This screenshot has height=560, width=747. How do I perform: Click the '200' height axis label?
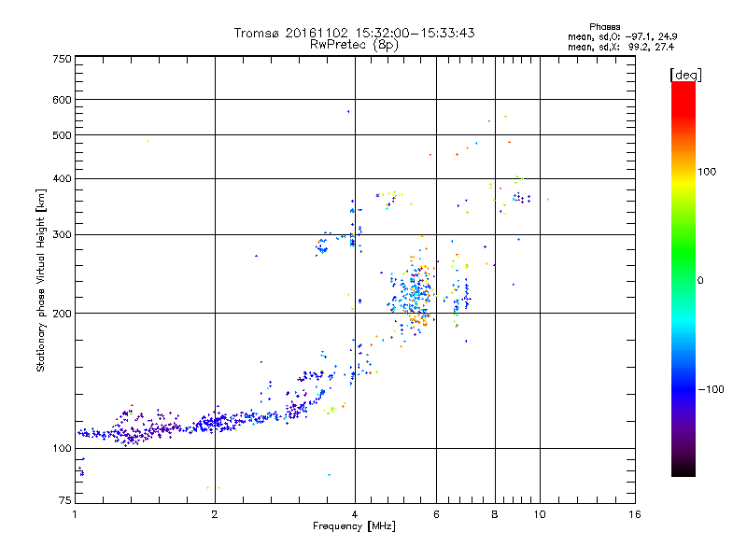click(x=62, y=314)
